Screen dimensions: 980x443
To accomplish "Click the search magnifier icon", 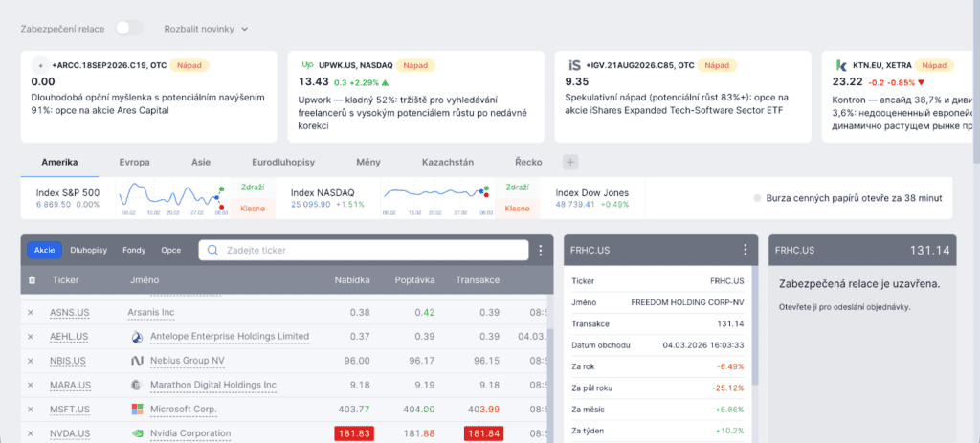I will [212, 251].
